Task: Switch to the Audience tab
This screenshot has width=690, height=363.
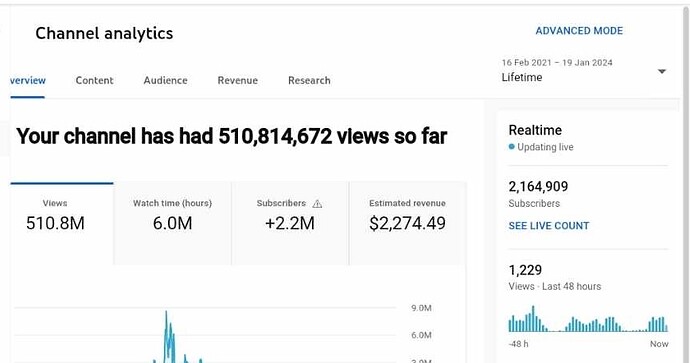Action: [165, 81]
